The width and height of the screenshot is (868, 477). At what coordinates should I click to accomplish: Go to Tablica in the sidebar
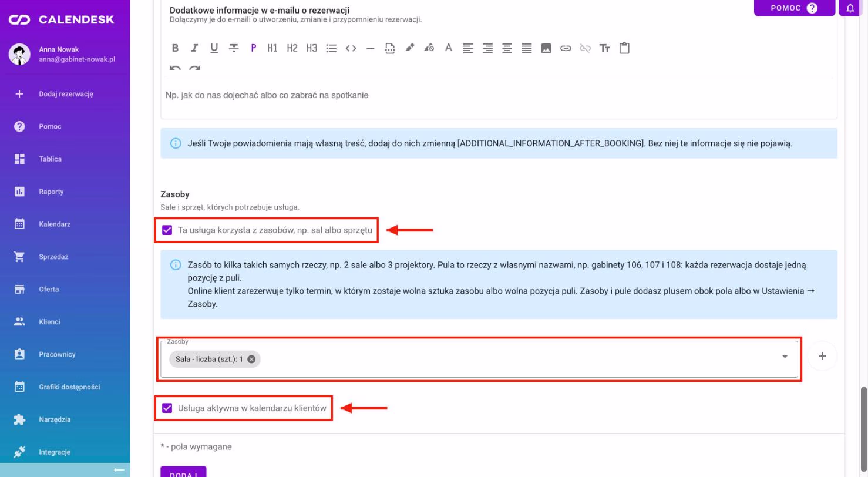coord(65,159)
